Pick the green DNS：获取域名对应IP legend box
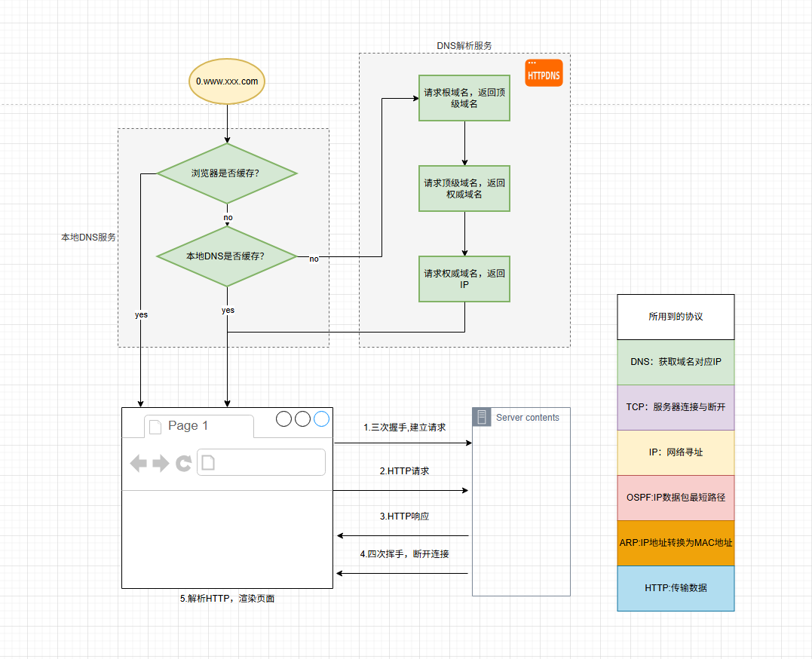 (676, 362)
